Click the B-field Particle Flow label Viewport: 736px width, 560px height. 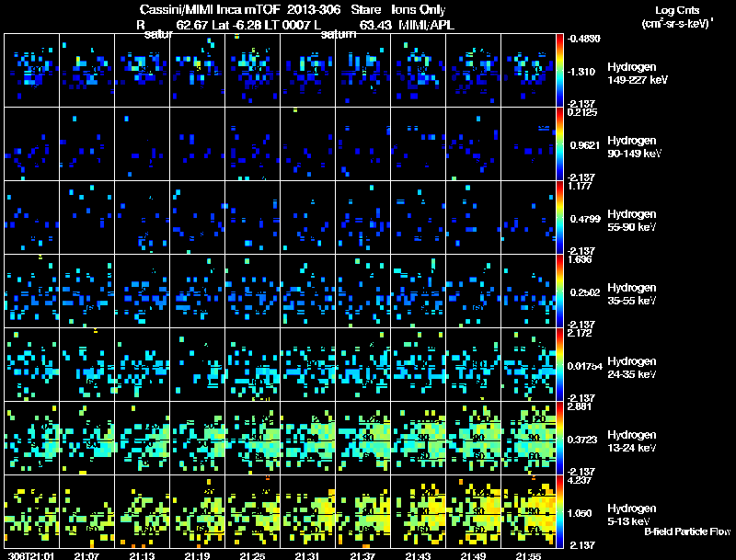687,531
